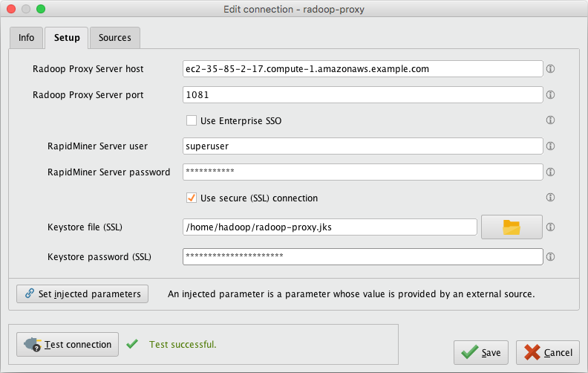Screen dimensions: 588x373
Task: Click the Set injected parameters button
Action: 82,293
